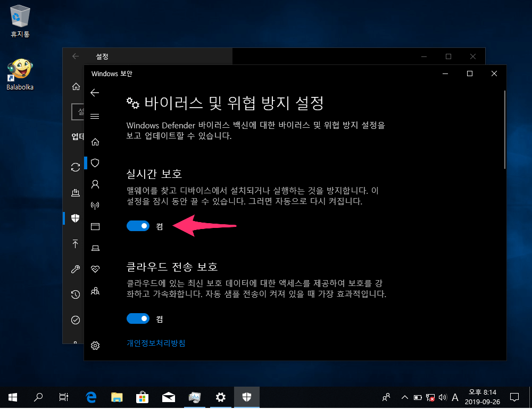The height and width of the screenshot is (409, 532).
Task: Open File Explorer from taskbar
Action: pyautogui.click(x=117, y=397)
